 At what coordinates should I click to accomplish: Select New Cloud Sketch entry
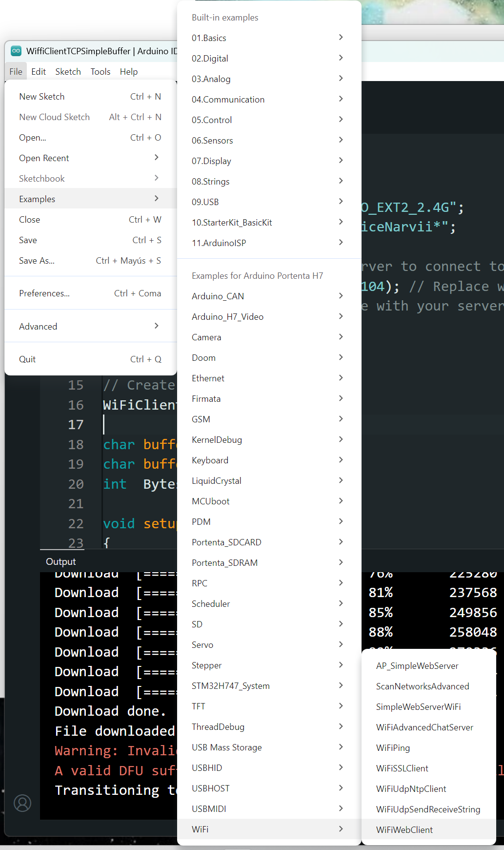[90, 117]
